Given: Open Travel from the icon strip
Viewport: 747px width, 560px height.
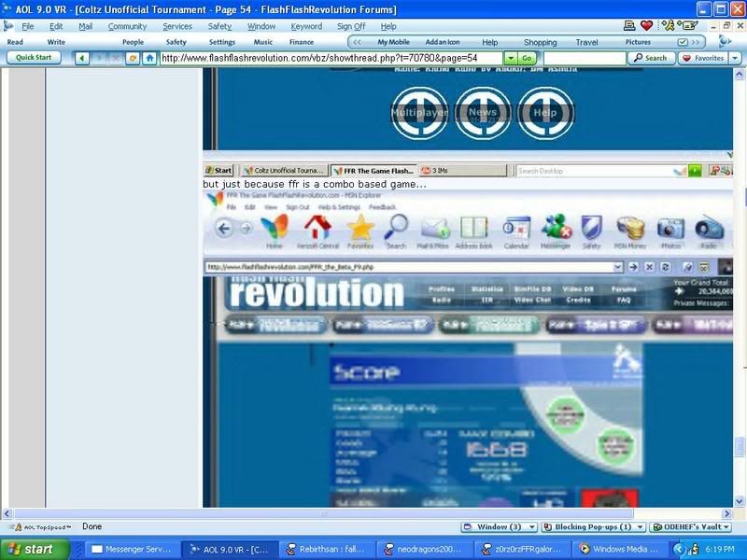Looking at the screenshot, I should click(x=587, y=42).
